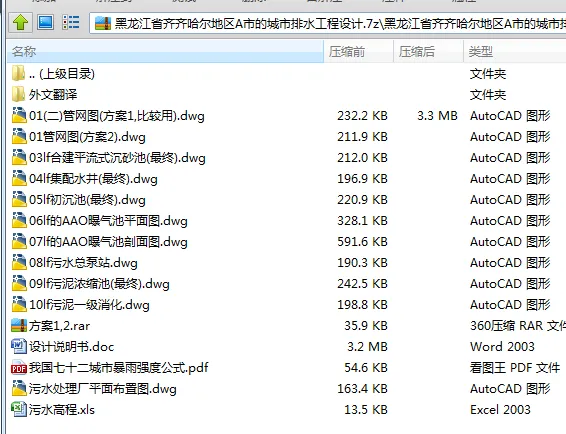Image resolution: width=566 pixels, height=434 pixels.
Task: Click the Excel 2003 type cell
Action: click(x=500, y=409)
